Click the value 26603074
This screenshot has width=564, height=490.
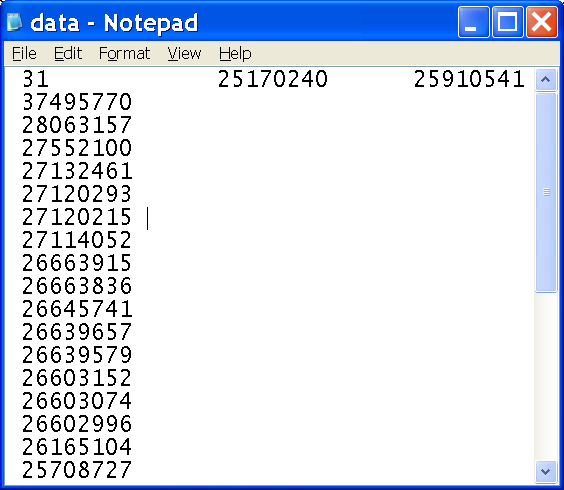point(77,401)
